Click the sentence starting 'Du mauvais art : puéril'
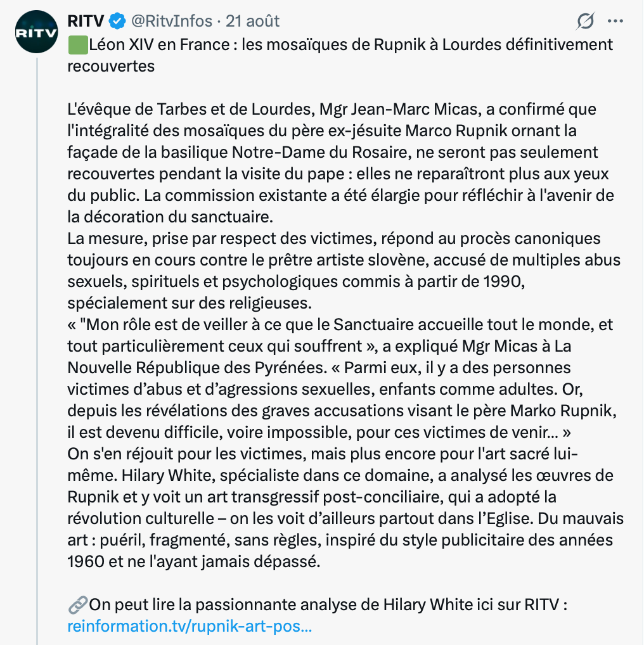 tap(345, 540)
